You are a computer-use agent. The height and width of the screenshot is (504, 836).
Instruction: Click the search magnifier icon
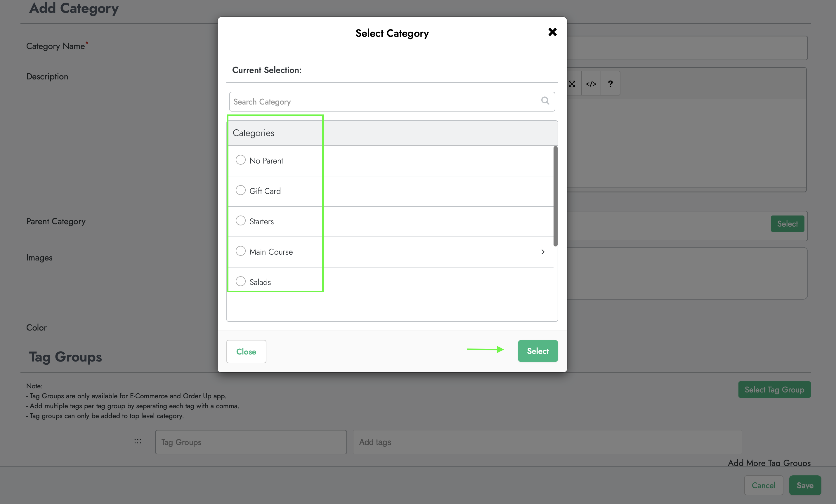(x=545, y=101)
